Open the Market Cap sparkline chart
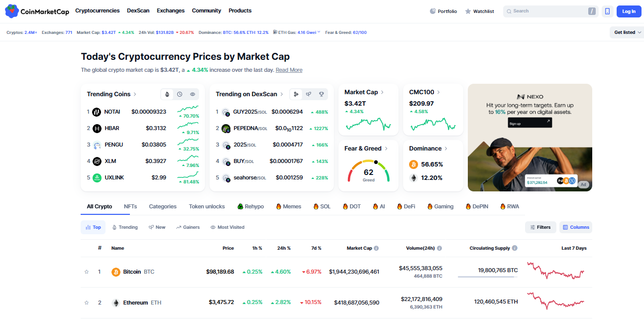Screen dimensions: 644x319 click(368, 124)
